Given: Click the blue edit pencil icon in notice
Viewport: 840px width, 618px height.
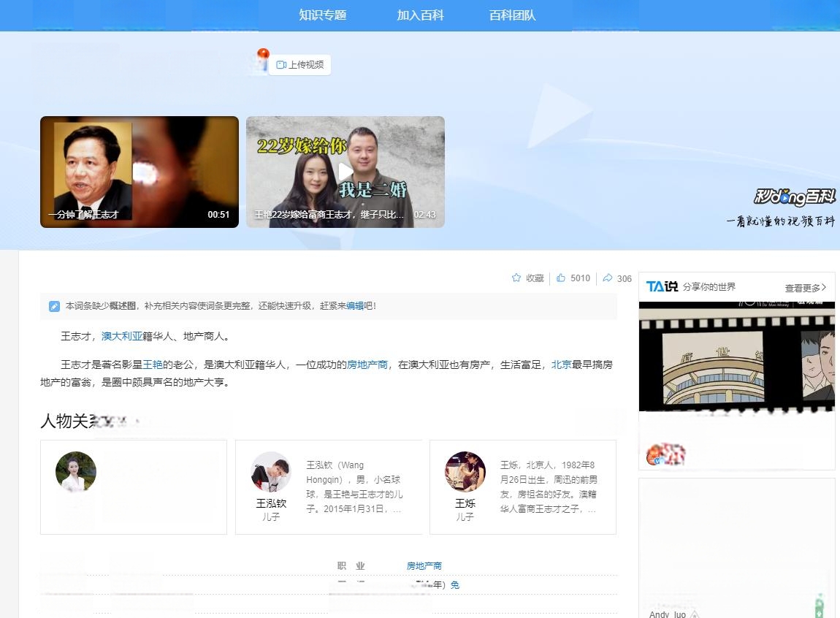Looking at the screenshot, I should click(54, 306).
